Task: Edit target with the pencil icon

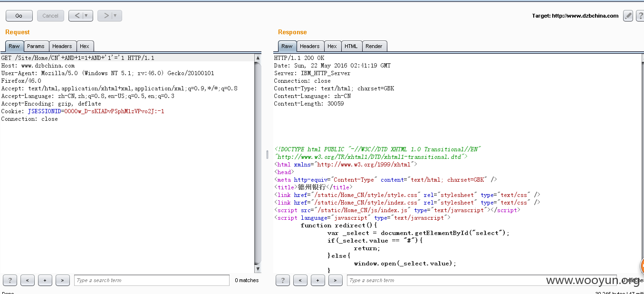Action: click(x=628, y=16)
